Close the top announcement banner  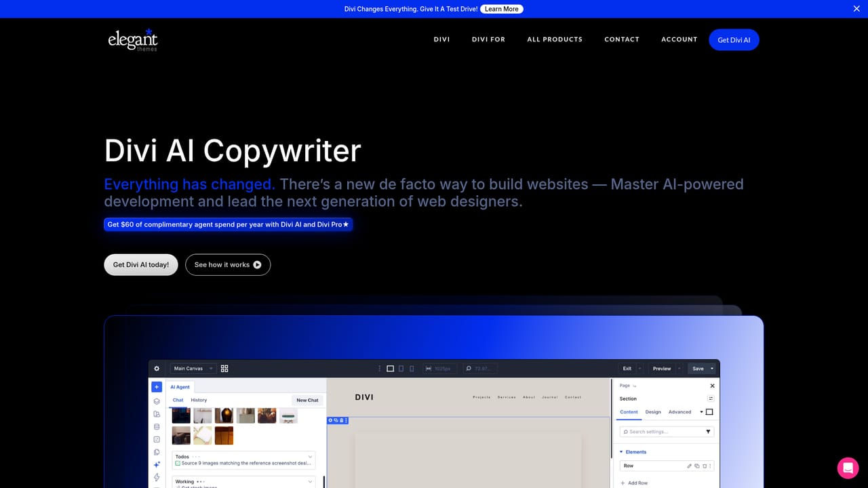[x=856, y=9]
